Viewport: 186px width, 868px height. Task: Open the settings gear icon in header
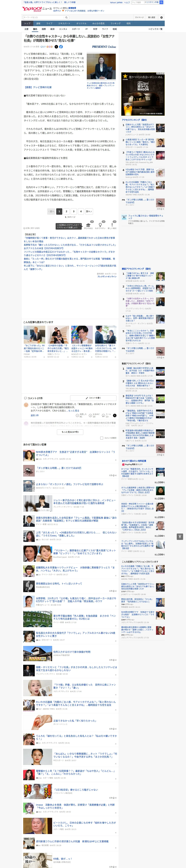coord(161,18)
